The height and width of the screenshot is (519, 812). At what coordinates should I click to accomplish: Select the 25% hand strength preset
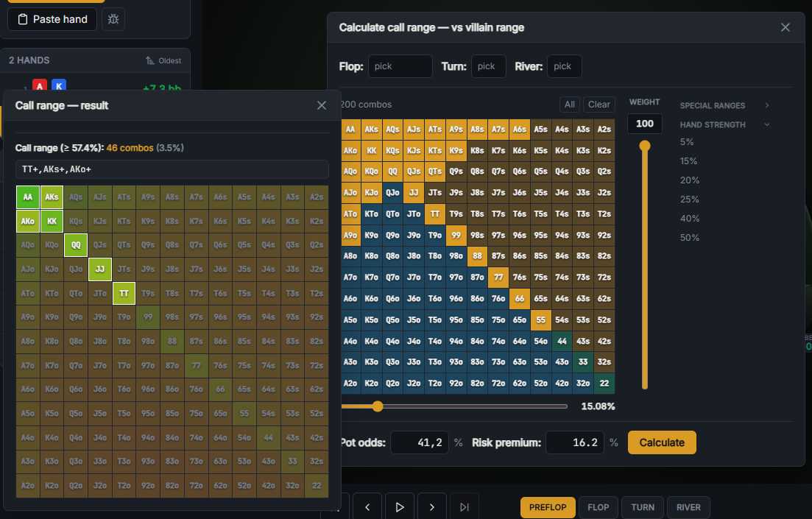[689, 200]
